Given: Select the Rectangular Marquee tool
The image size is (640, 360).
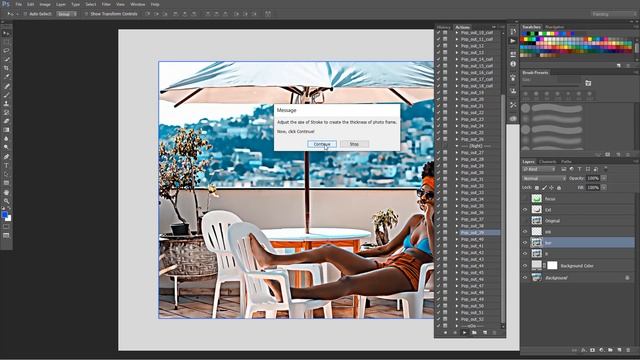Looking at the screenshot, I should point(6,42).
